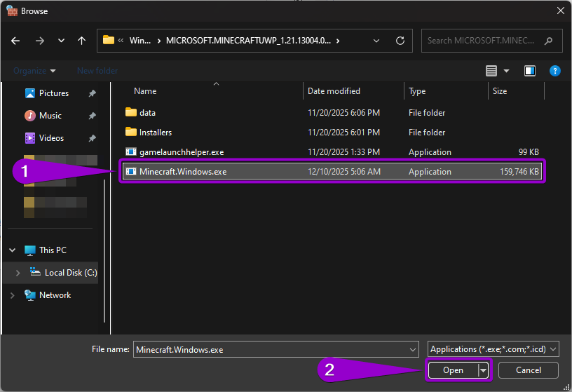This screenshot has width=572, height=392.
Task: Refresh the current folder
Action: pyautogui.click(x=400, y=41)
